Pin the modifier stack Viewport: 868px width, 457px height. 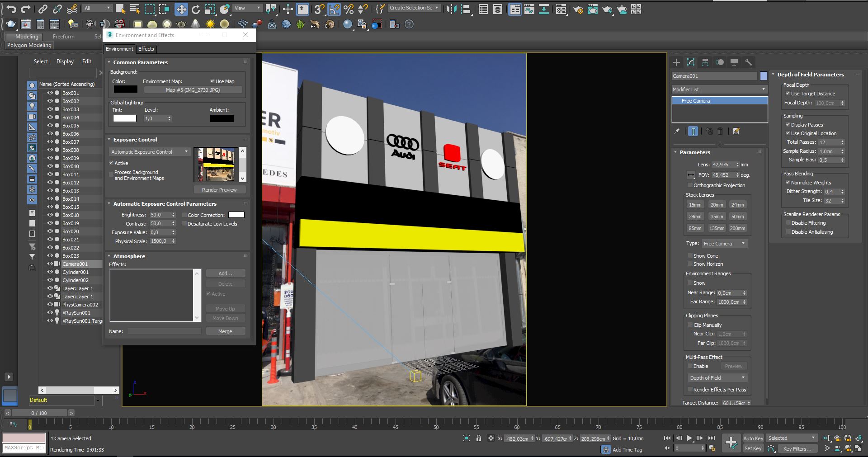tap(677, 131)
